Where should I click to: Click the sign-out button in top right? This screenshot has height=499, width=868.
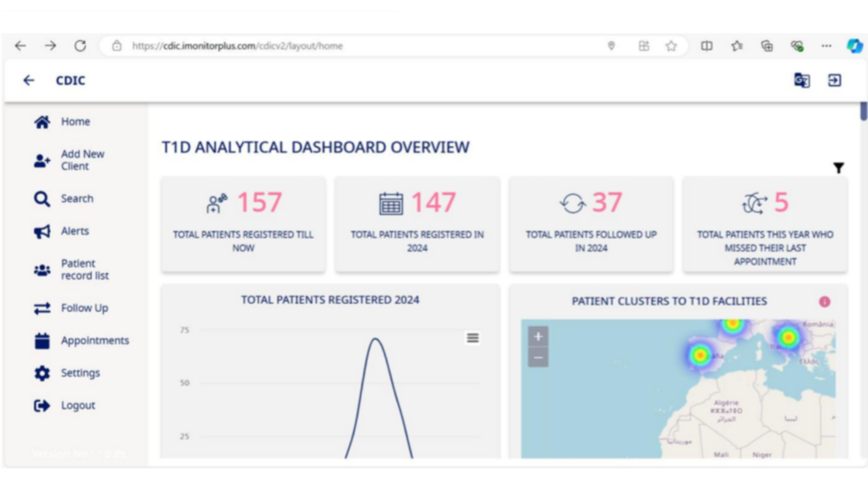(834, 80)
